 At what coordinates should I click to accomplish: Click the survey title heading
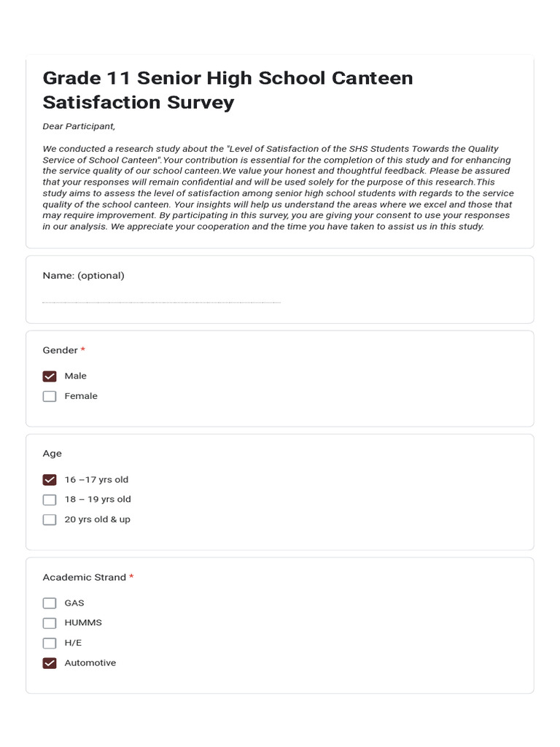tap(227, 90)
